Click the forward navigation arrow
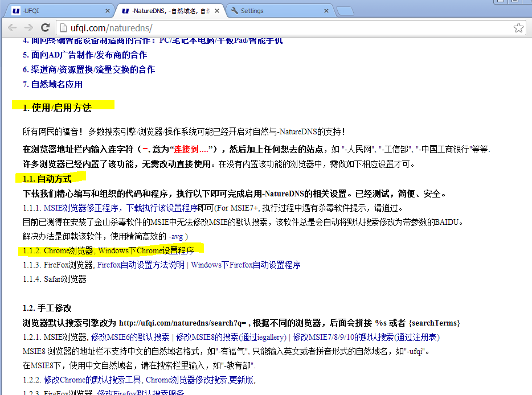 point(27,27)
